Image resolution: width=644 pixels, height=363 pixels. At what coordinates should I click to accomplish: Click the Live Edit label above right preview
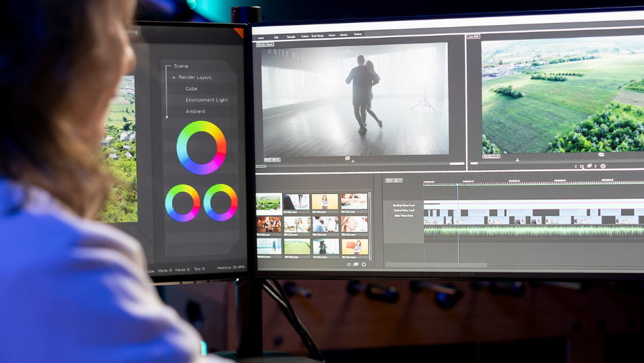(474, 37)
